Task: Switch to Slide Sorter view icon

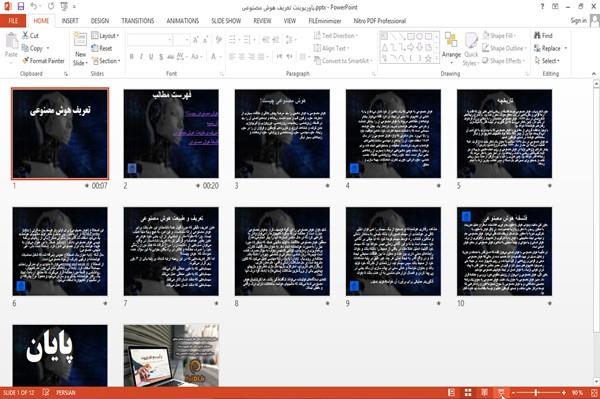Action: (468, 392)
